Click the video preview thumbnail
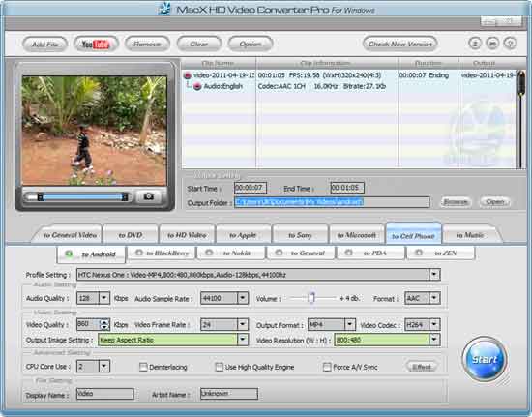 (95, 131)
